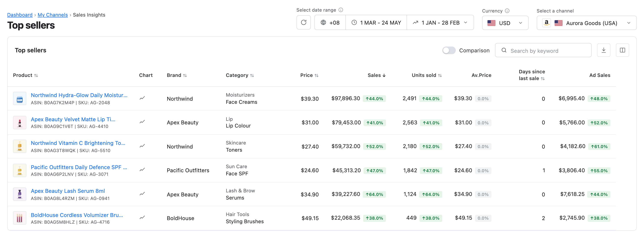Click ad sales value $7,618.25
The width and height of the screenshot is (644, 238).
[x=572, y=194]
